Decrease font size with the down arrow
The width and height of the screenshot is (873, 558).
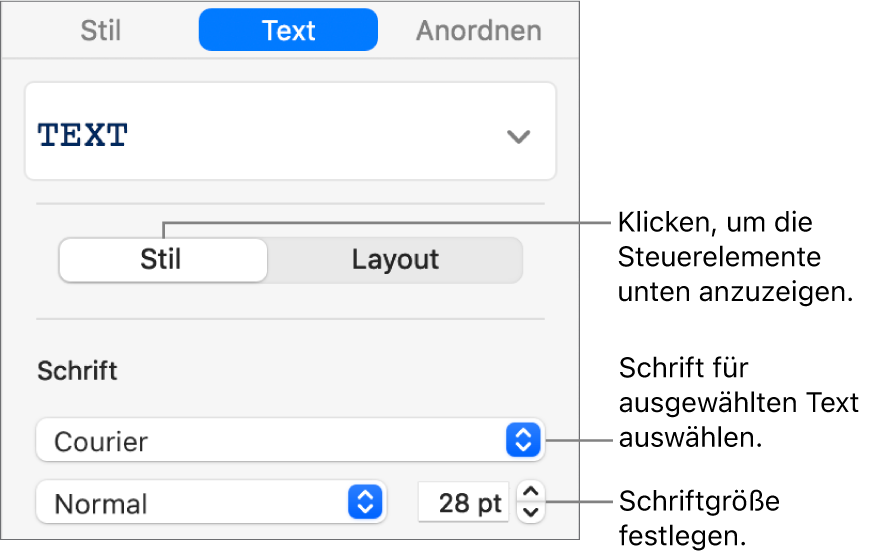530,513
